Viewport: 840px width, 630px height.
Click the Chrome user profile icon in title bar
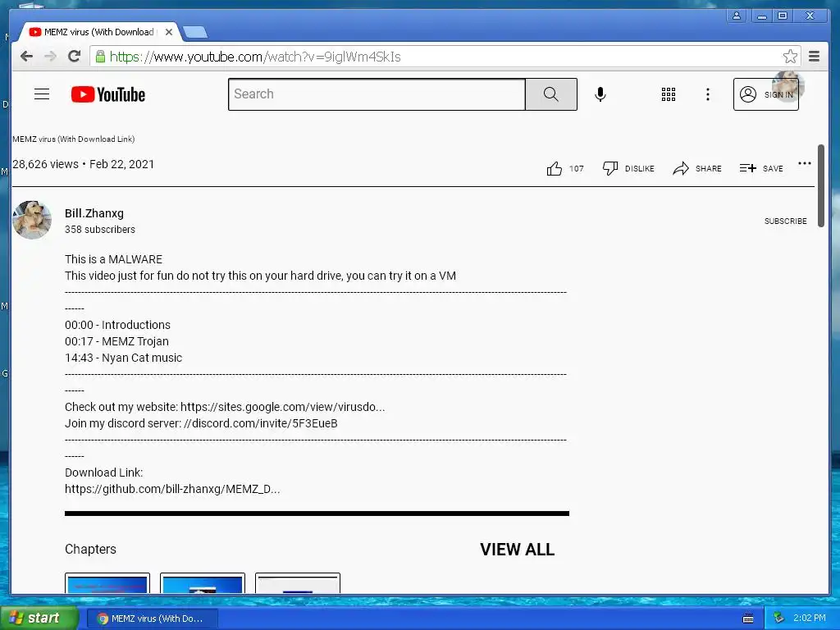[x=737, y=16]
